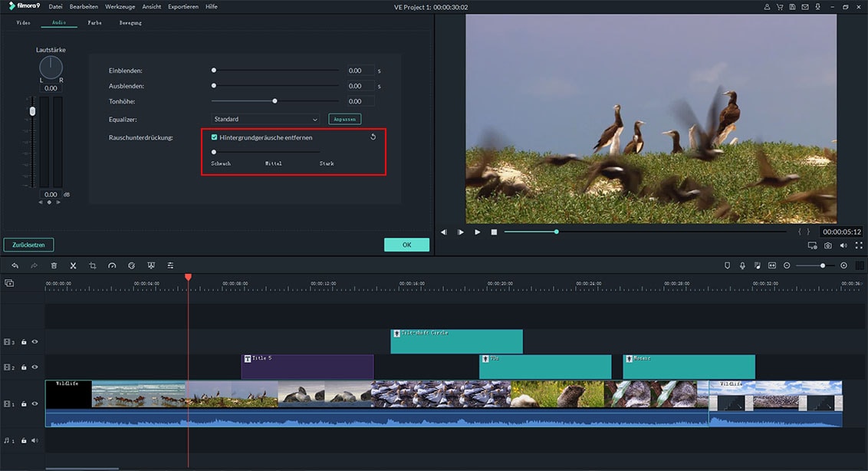Record voiceover with the microphone icon
868x471 pixels.
(x=742, y=265)
